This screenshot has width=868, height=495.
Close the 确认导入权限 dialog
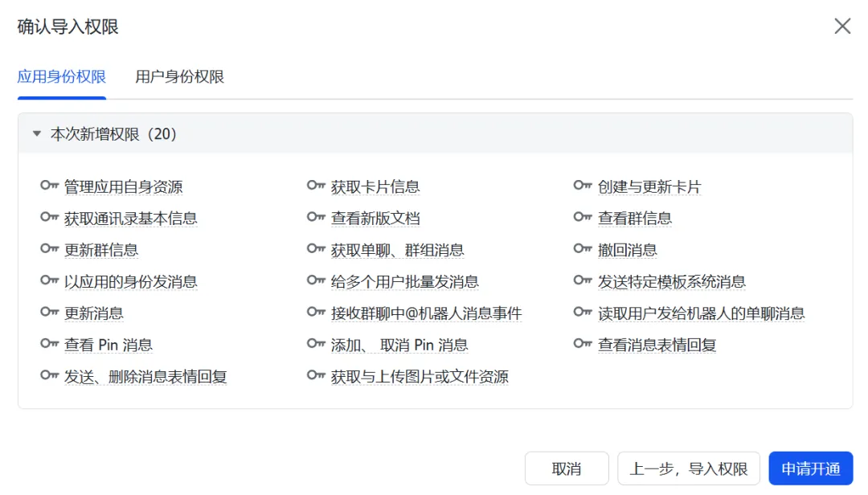(842, 26)
